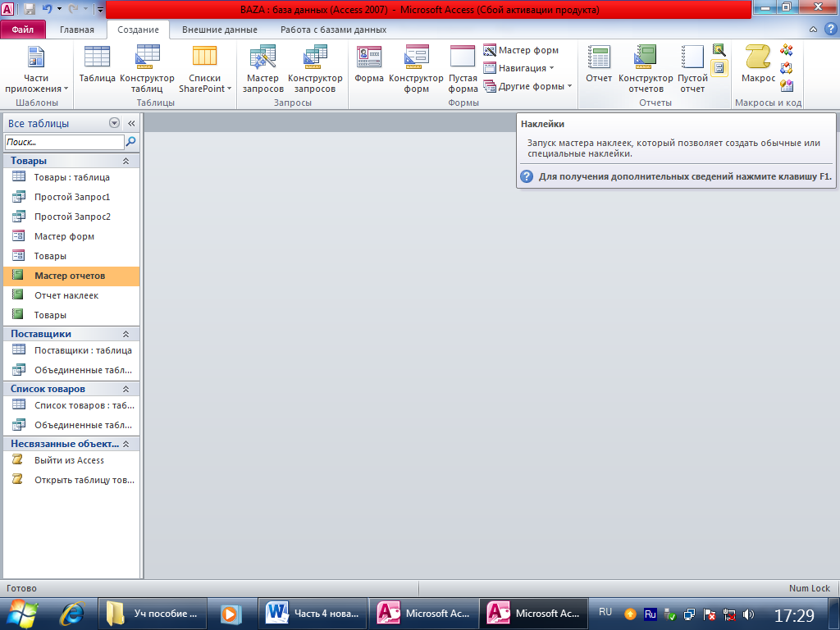Open Database Tools (Работа с базами данных) tab
The width and height of the screenshot is (840, 630).
pyautogui.click(x=333, y=30)
